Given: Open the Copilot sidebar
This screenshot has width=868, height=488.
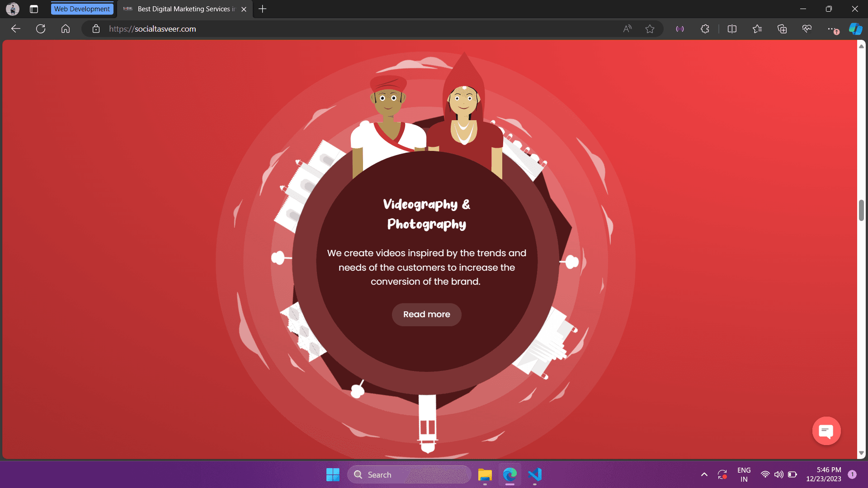Looking at the screenshot, I should coord(855,29).
